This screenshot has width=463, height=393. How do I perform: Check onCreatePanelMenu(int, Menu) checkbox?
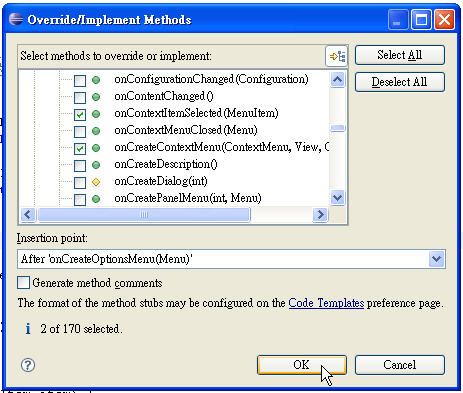point(80,199)
